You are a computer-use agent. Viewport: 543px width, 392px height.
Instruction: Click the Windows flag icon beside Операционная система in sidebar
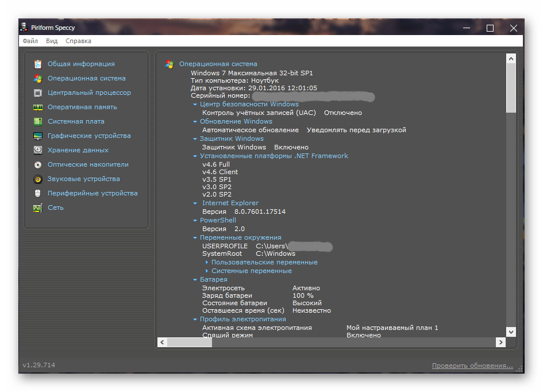pos(38,79)
